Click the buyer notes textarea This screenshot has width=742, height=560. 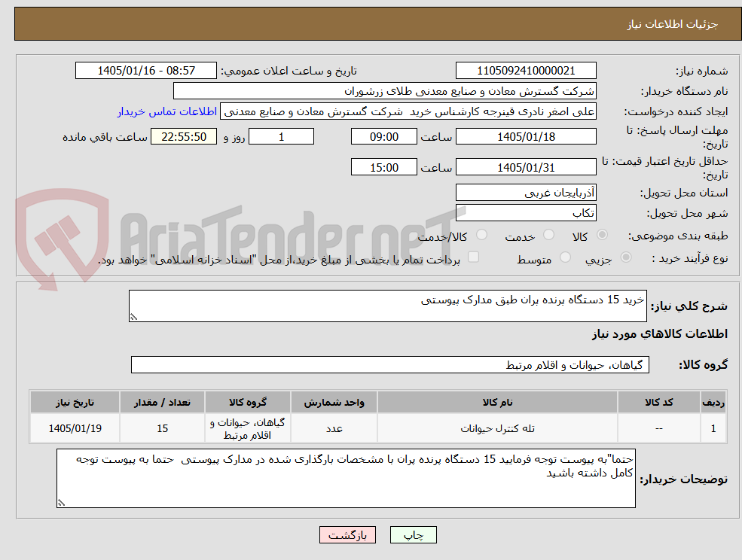[x=346, y=478]
